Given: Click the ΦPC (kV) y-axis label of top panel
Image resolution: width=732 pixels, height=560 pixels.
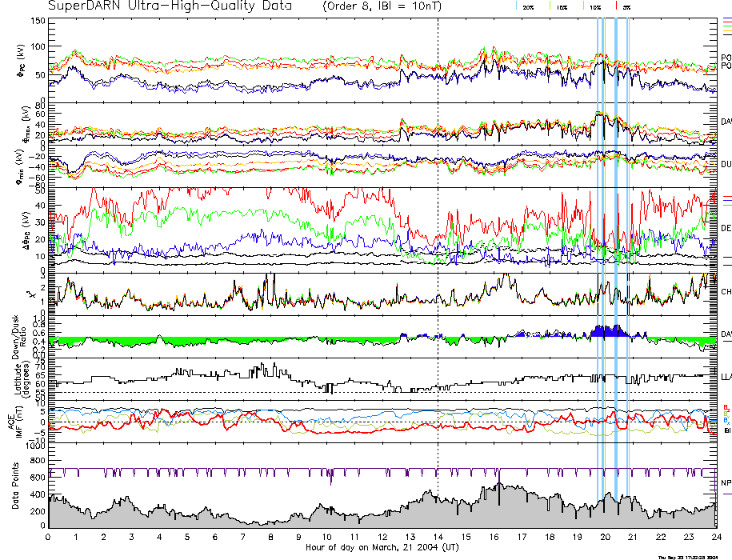Looking at the screenshot, I should tap(21, 61).
